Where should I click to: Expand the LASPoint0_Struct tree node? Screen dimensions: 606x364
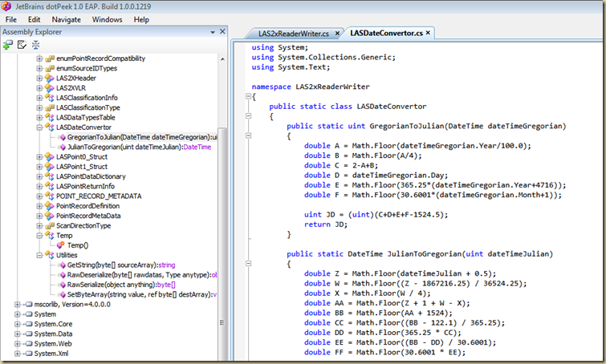pyautogui.click(x=39, y=156)
